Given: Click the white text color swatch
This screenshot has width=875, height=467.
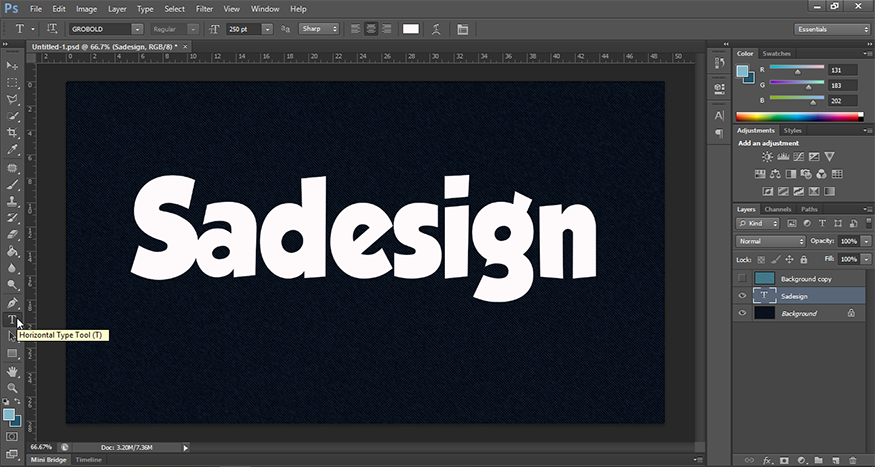Looking at the screenshot, I should click(411, 29).
